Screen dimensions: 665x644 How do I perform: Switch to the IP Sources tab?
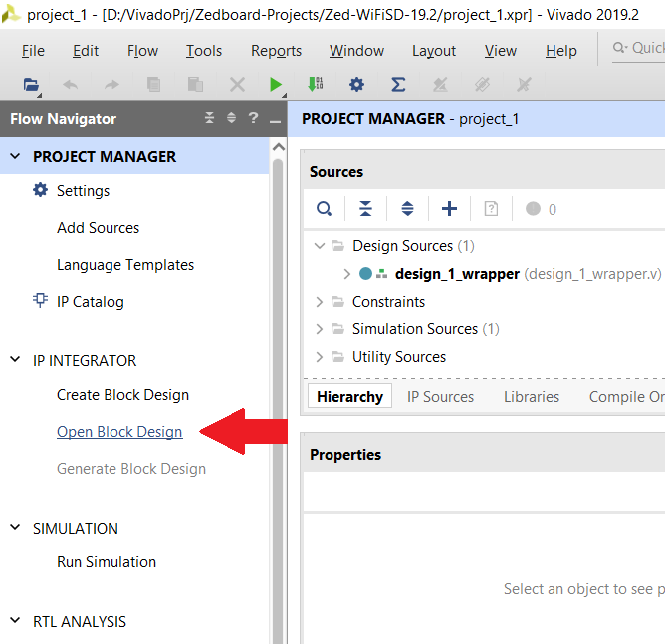440,397
